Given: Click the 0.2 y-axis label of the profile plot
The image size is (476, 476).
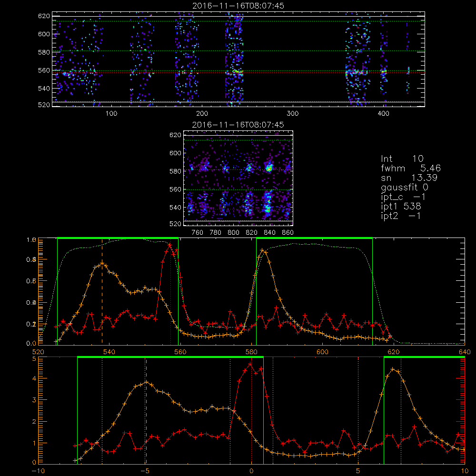Looking at the screenshot, I should [x=31, y=324].
